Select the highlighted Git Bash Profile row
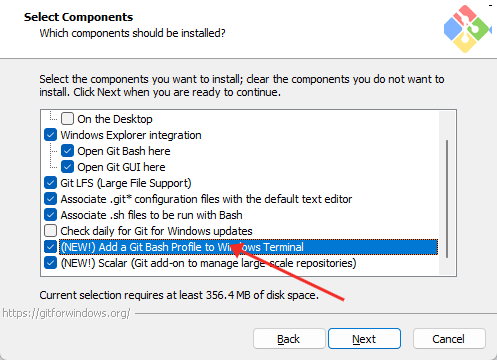 point(248,247)
